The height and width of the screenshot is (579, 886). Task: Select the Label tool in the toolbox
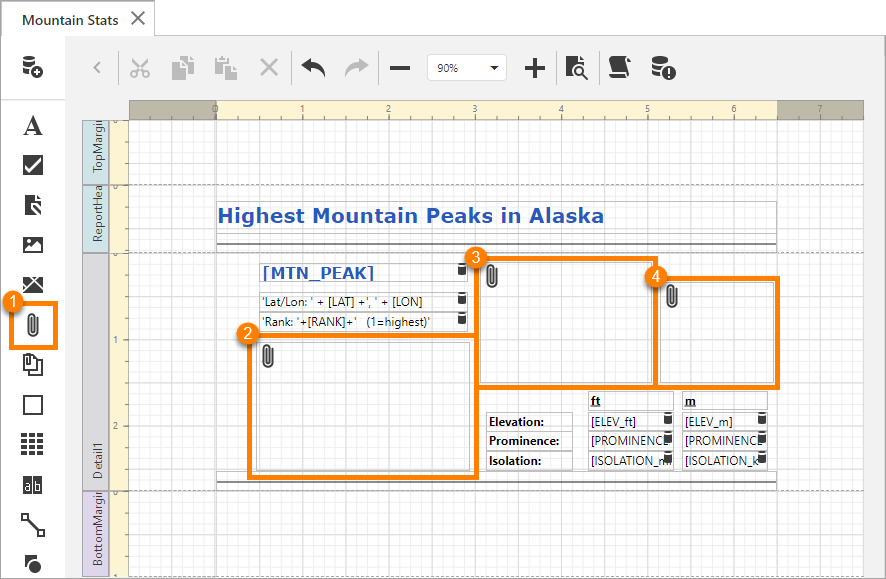(x=33, y=126)
